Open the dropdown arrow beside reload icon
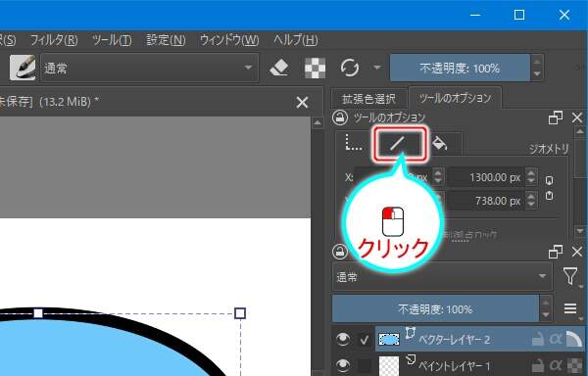The width and height of the screenshot is (588, 376). [x=377, y=68]
